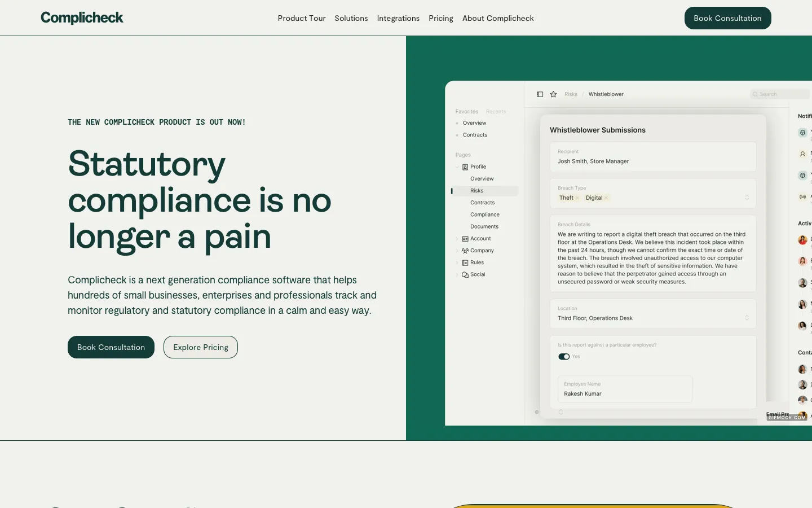Open Overview under Favorites
This screenshot has width=812, height=508.
click(x=474, y=123)
